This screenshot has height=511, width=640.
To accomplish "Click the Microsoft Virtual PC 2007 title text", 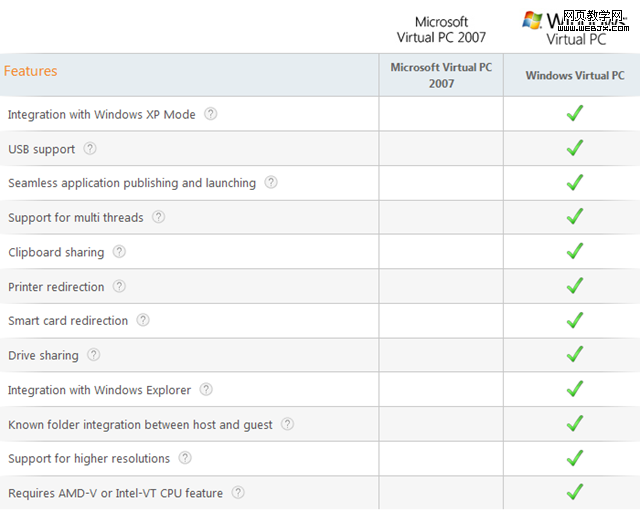I will 441,29.
